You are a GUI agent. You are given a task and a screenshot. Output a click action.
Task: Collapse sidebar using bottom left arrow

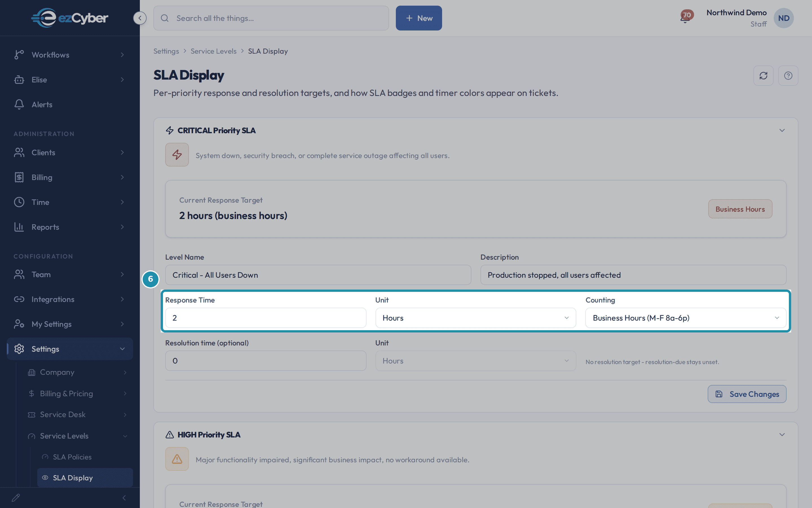coord(124,498)
